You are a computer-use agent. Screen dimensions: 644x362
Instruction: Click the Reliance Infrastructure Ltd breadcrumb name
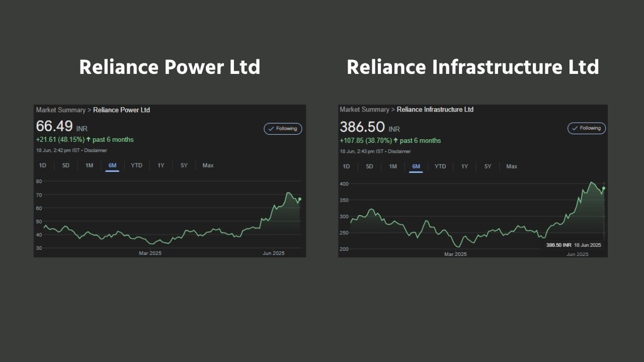point(435,110)
